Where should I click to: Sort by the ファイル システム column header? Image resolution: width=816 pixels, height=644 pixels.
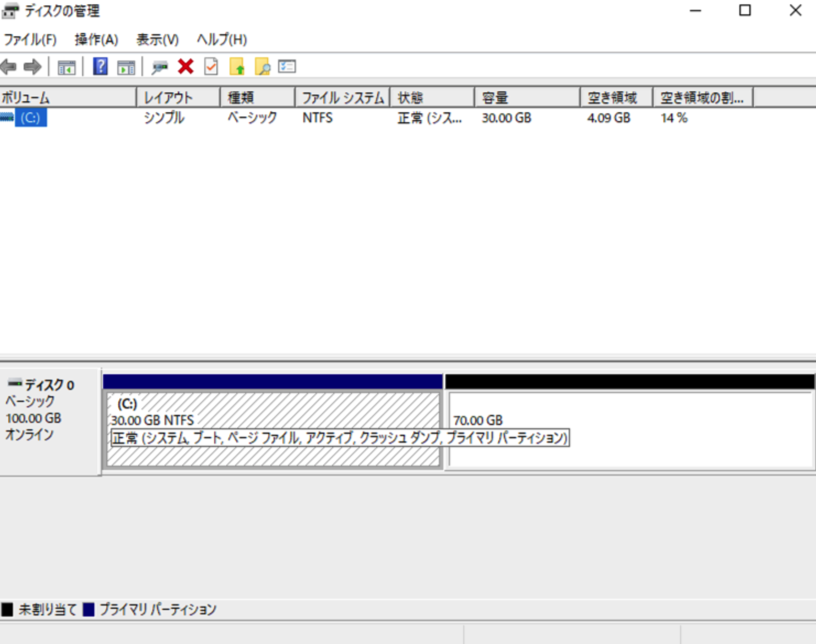click(341, 97)
